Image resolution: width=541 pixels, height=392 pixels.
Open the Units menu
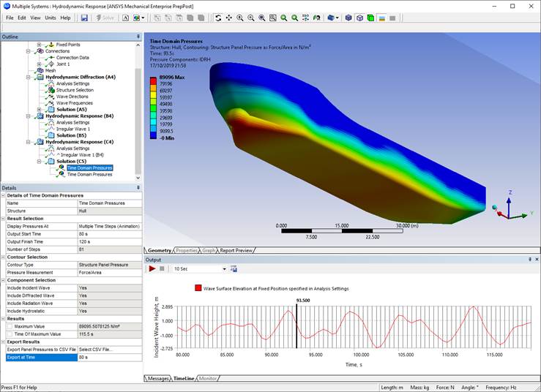pyautogui.click(x=50, y=18)
